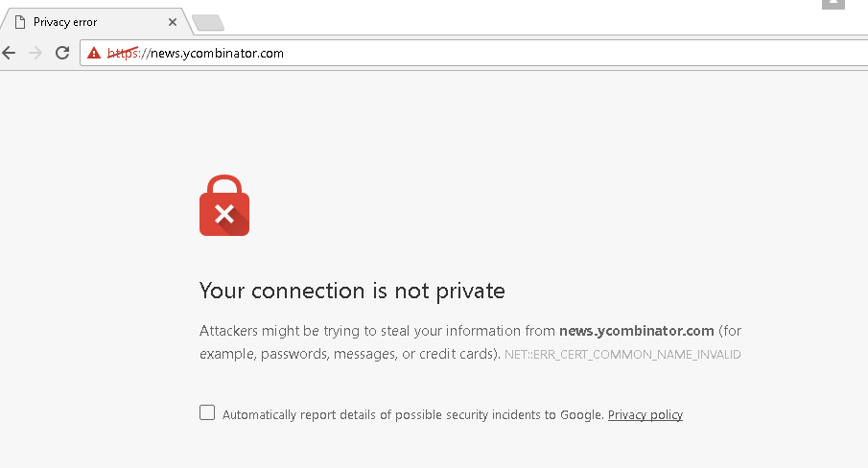Click the struck-through https in the address bar
This screenshot has width=868, height=468.
point(123,53)
